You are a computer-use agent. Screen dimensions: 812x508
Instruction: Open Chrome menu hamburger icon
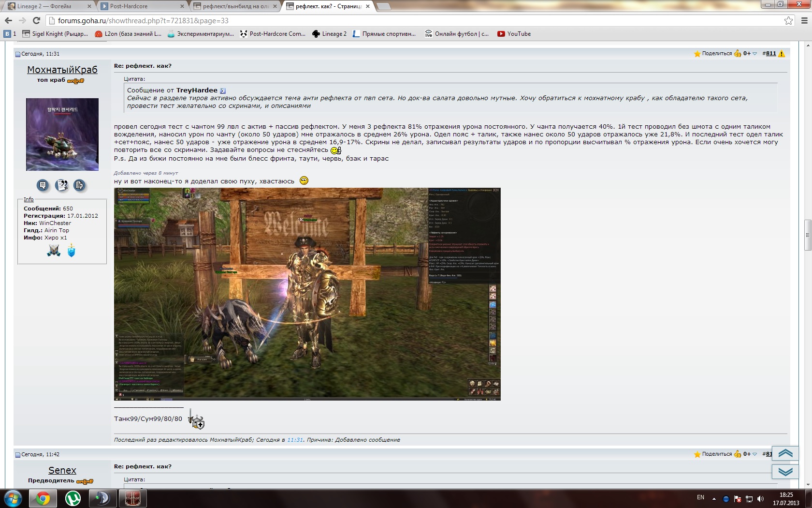[x=804, y=20]
